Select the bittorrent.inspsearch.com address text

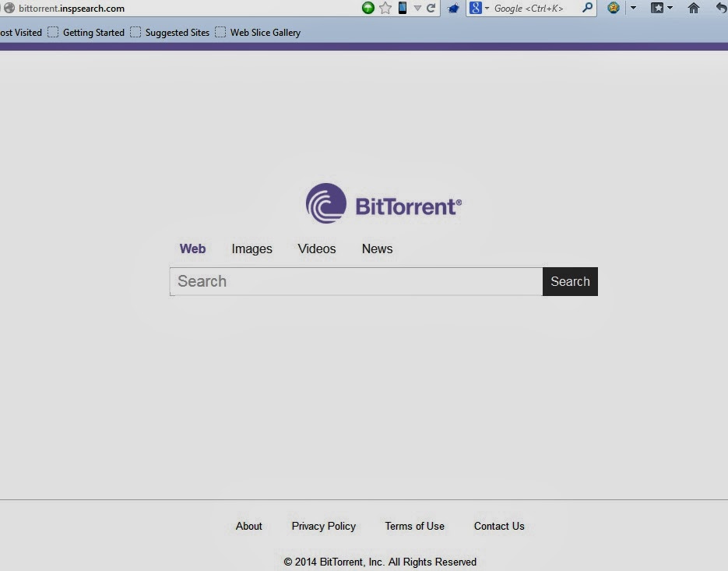point(72,9)
